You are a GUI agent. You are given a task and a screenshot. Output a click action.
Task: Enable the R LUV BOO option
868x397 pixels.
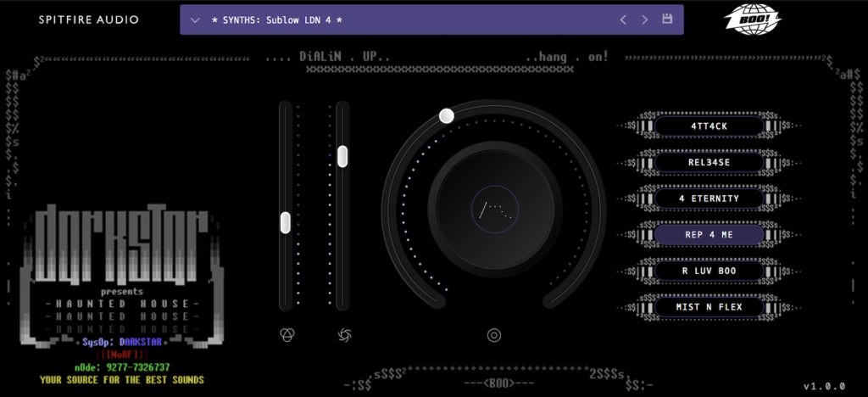point(709,271)
